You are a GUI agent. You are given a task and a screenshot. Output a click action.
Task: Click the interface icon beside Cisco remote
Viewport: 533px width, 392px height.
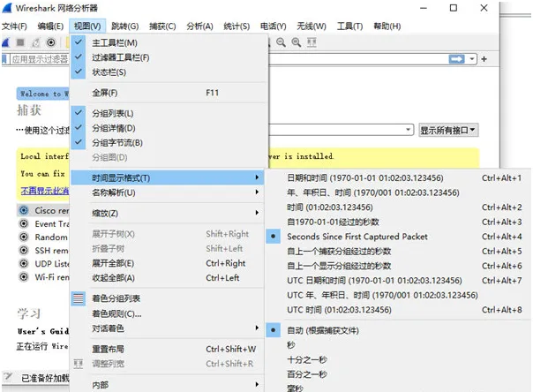24,210
